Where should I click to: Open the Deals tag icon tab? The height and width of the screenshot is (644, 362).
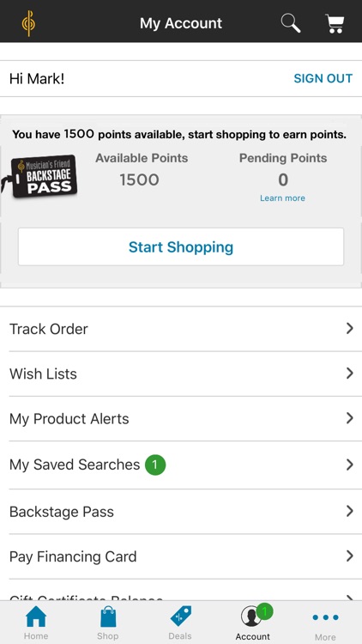click(180, 617)
